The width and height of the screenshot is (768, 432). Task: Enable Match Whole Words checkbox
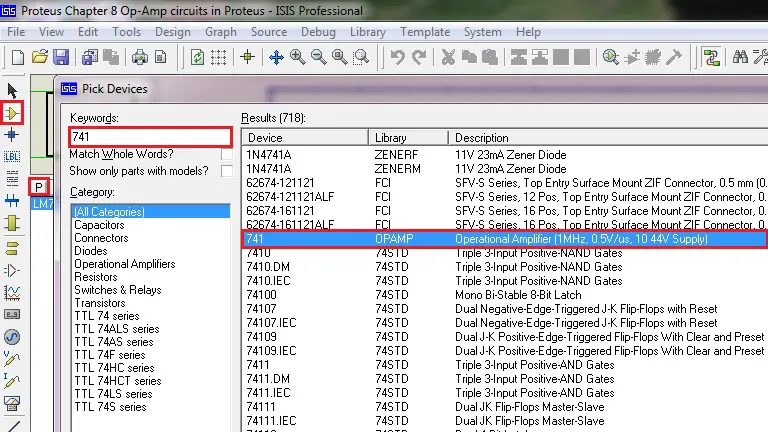(x=227, y=154)
